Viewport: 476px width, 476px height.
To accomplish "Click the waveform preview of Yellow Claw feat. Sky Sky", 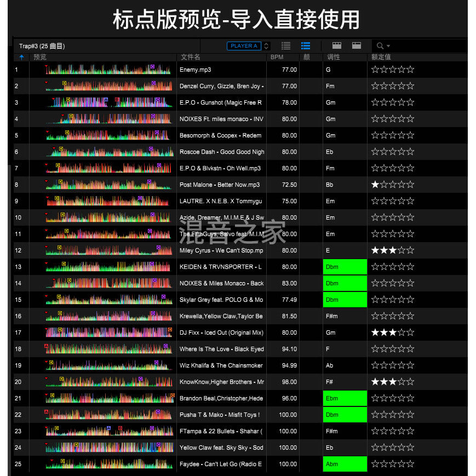I will tap(109, 448).
